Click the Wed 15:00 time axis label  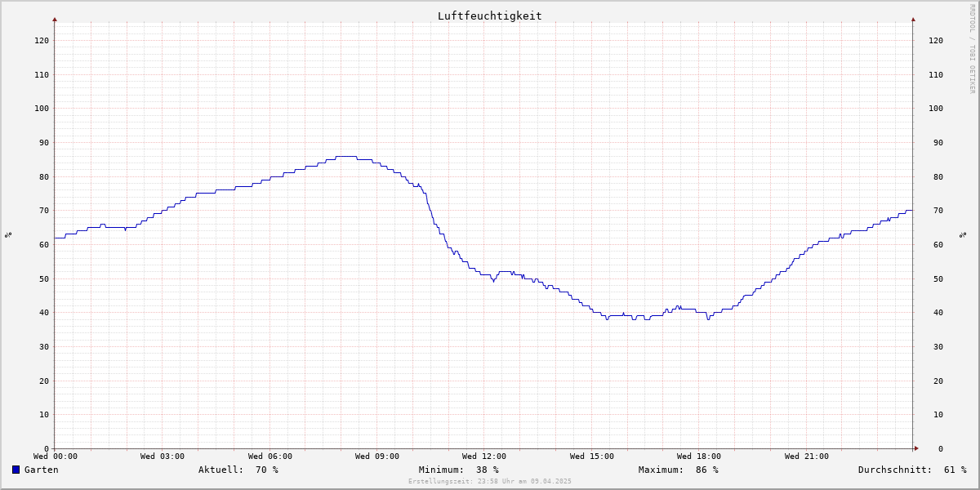point(592,457)
